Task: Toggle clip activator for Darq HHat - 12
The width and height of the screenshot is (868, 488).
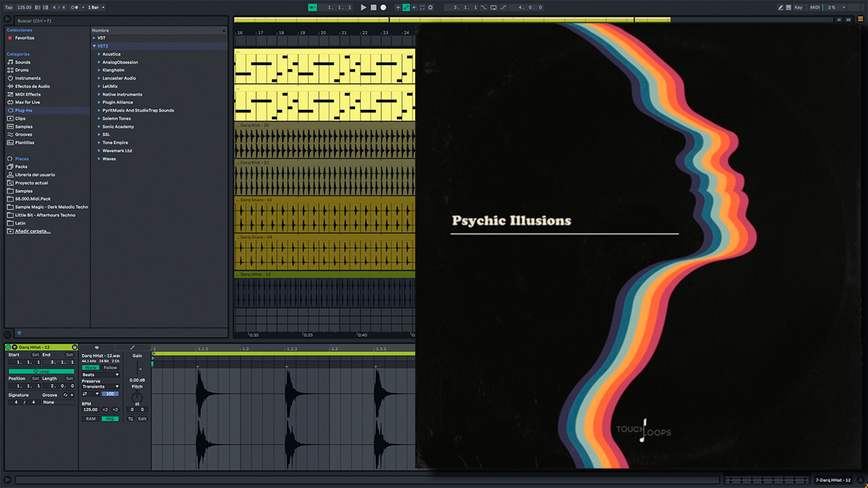Action: 8,347
